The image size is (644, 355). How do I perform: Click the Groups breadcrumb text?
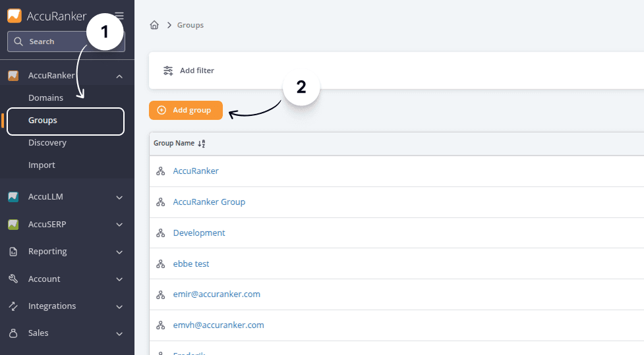(x=190, y=25)
